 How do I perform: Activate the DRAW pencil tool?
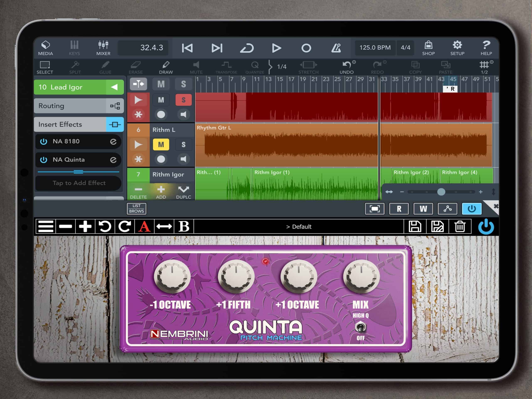coord(166,67)
